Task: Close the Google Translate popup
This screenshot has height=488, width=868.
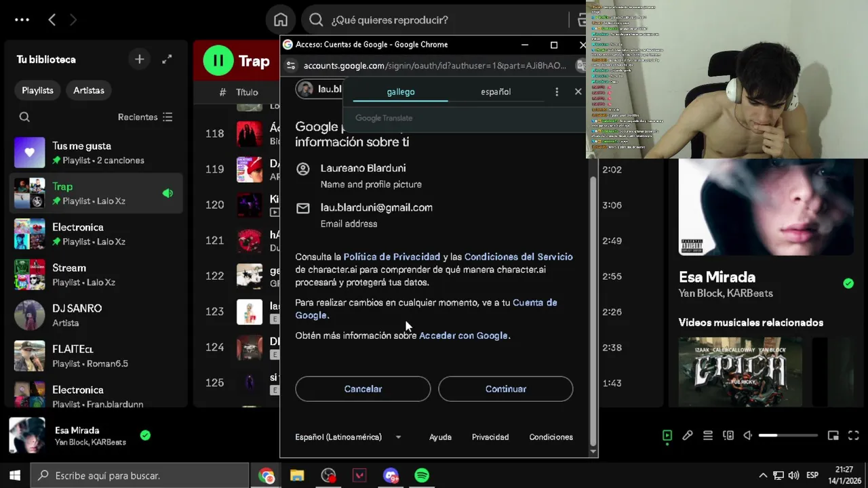Action: (578, 91)
